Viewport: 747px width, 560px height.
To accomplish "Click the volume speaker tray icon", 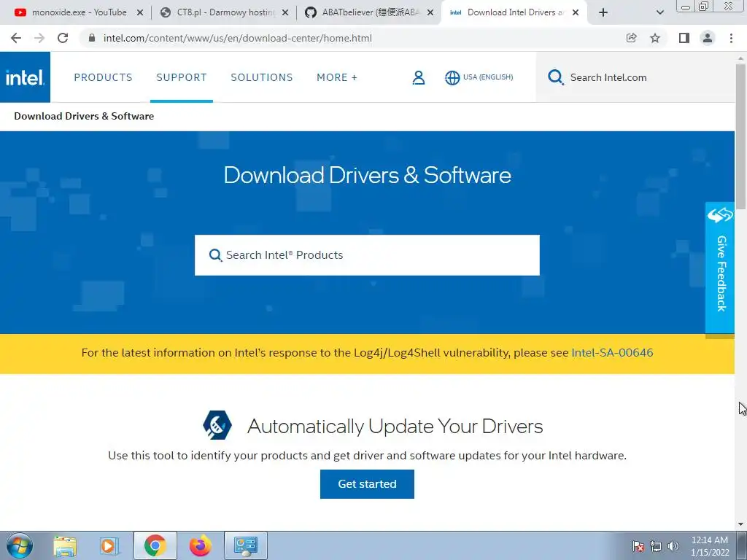I will click(x=673, y=546).
